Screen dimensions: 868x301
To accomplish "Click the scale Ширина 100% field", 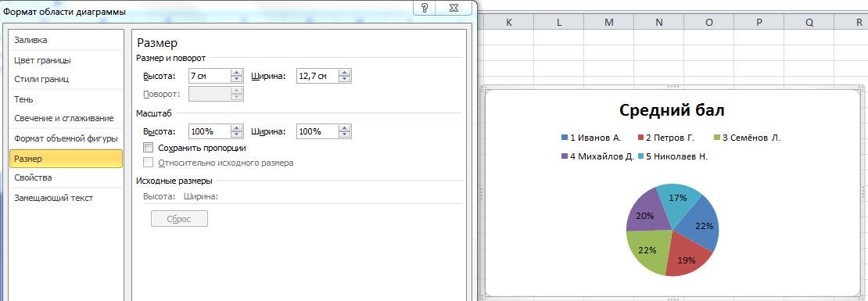I will coord(317,131).
